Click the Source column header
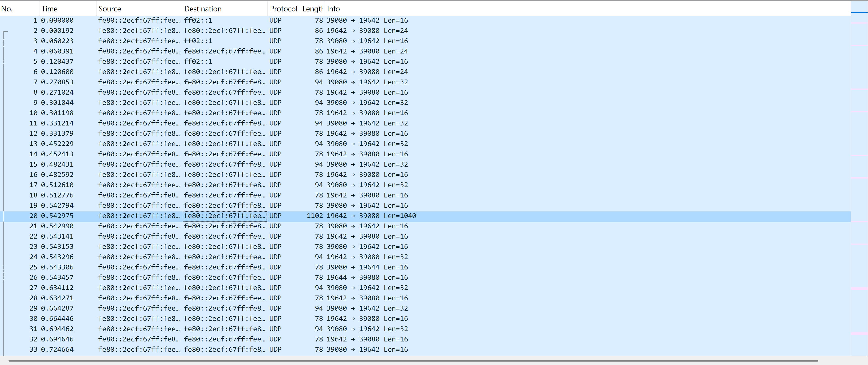Image resolution: width=868 pixels, height=365 pixels. (x=110, y=9)
